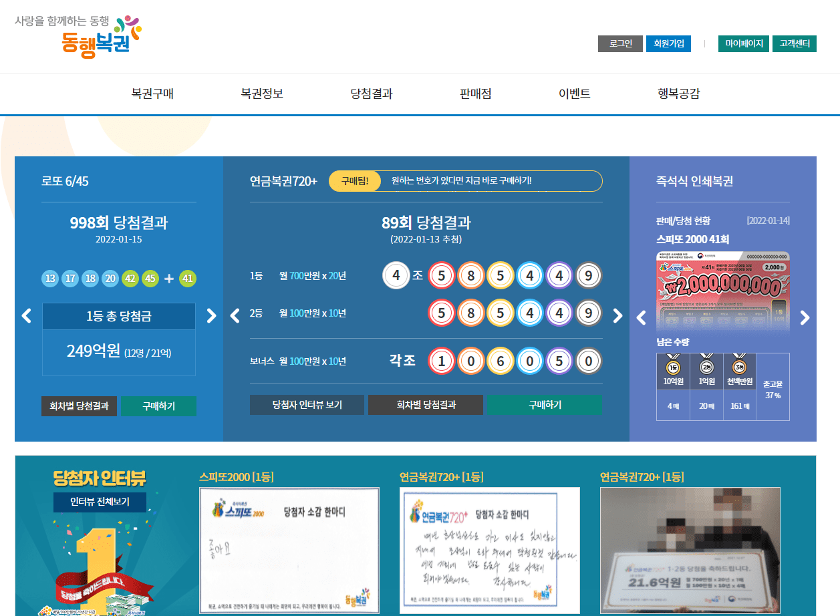
Task: Click the 구매팁! banner
Action: click(x=466, y=181)
